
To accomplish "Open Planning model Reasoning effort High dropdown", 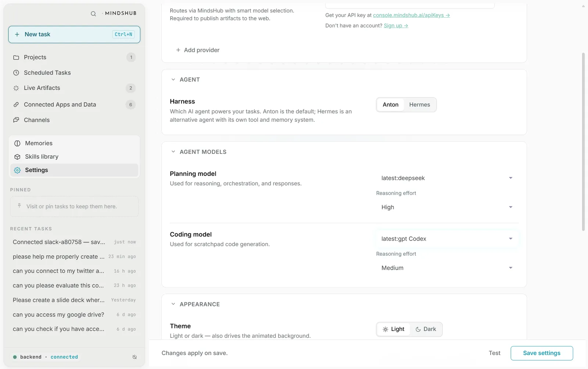I will [447, 207].
